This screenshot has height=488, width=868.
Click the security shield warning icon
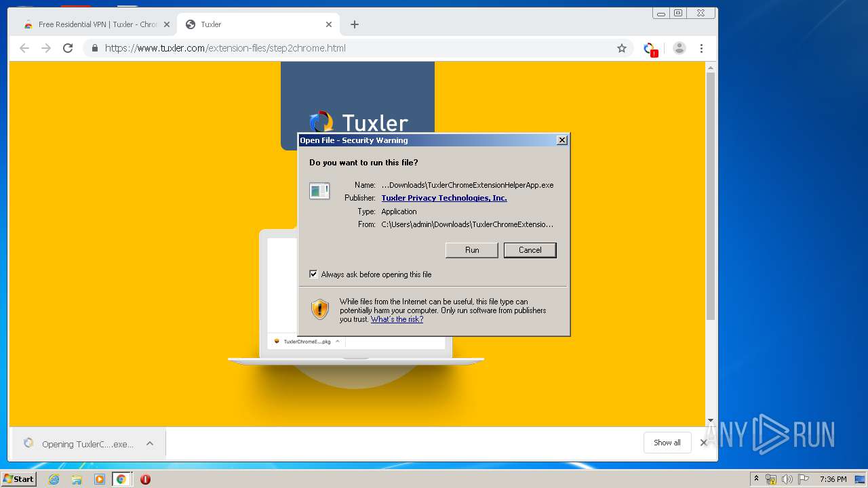coord(320,310)
